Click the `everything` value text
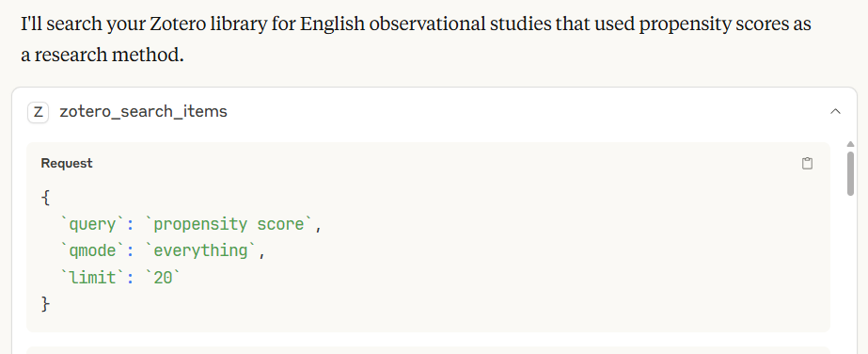Viewport: 868px width, 354px height. click(201, 251)
